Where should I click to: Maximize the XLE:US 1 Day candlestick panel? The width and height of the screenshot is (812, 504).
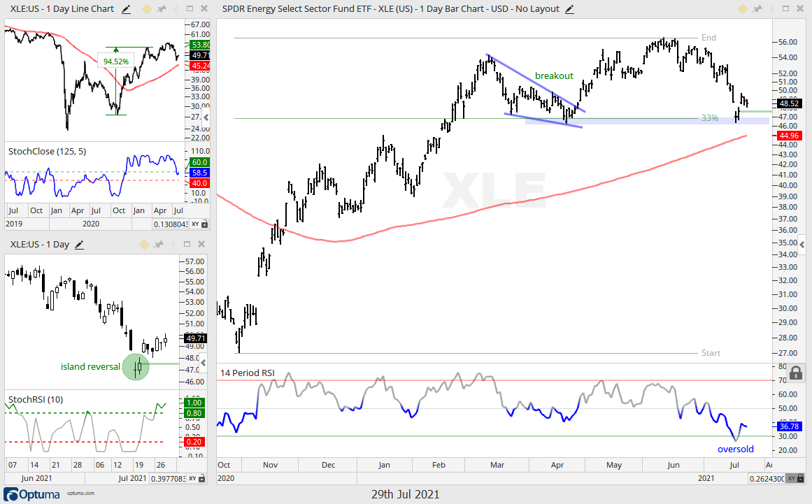(187, 244)
